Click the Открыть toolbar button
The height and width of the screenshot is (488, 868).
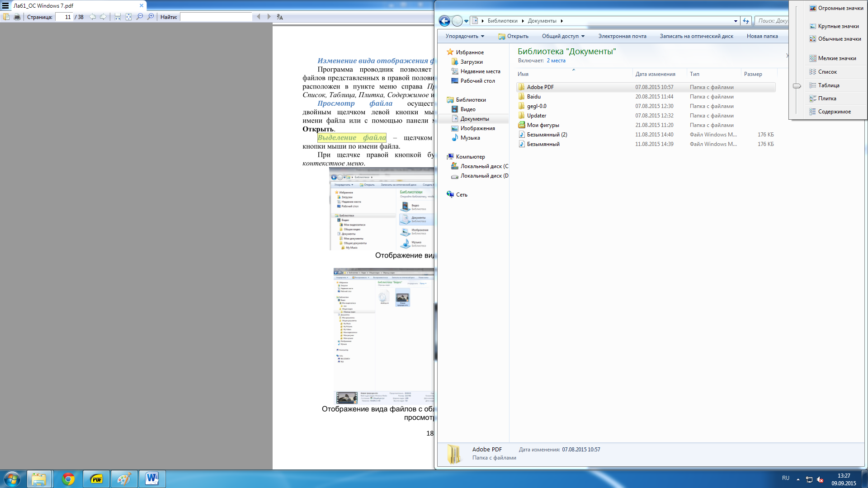tap(514, 36)
